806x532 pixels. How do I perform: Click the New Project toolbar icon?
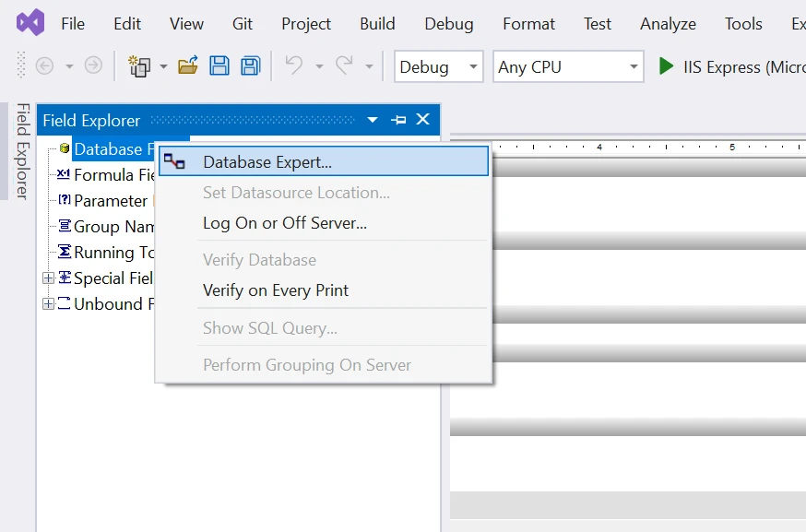point(139,65)
